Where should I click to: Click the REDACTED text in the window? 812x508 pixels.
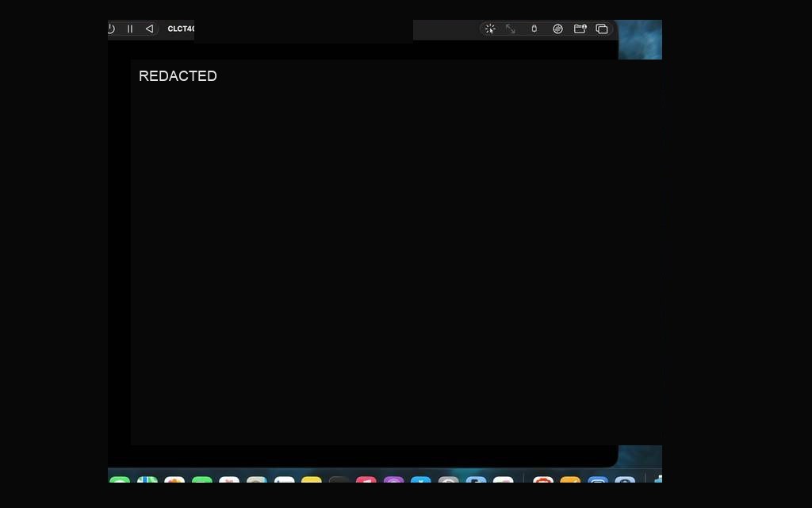pyautogui.click(x=178, y=76)
